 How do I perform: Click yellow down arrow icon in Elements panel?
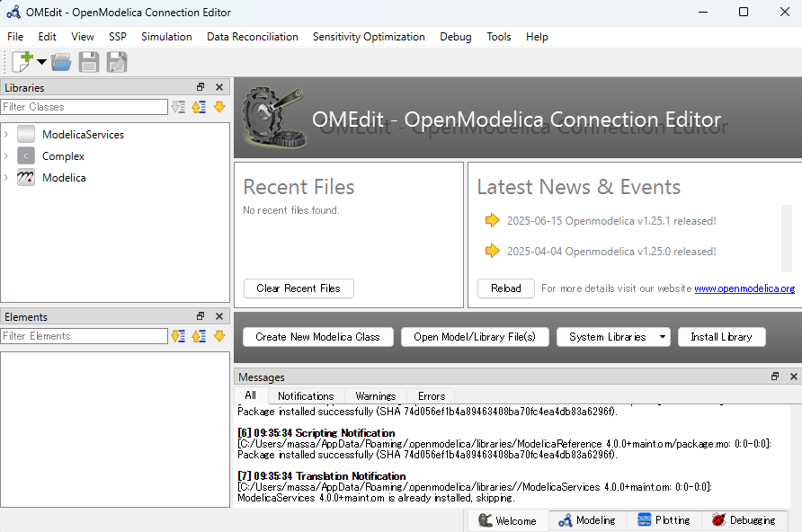pyautogui.click(x=219, y=336)
